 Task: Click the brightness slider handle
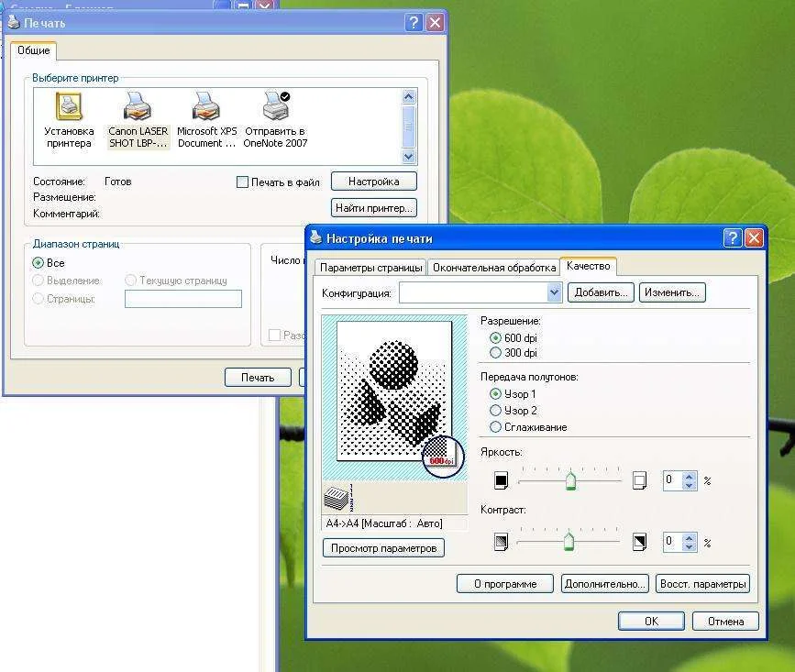pyautogui.click(x=570, y=480)
